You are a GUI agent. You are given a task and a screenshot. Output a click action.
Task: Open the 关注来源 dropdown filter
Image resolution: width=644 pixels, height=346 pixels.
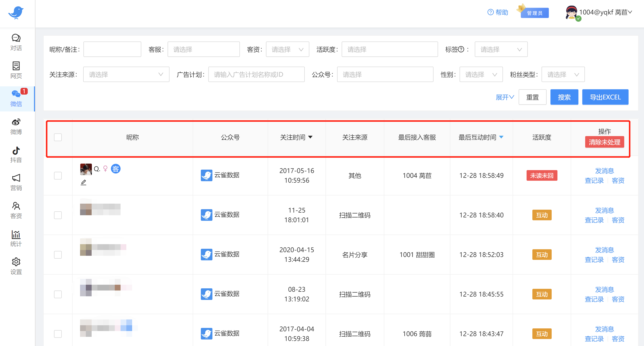point(126,74)
